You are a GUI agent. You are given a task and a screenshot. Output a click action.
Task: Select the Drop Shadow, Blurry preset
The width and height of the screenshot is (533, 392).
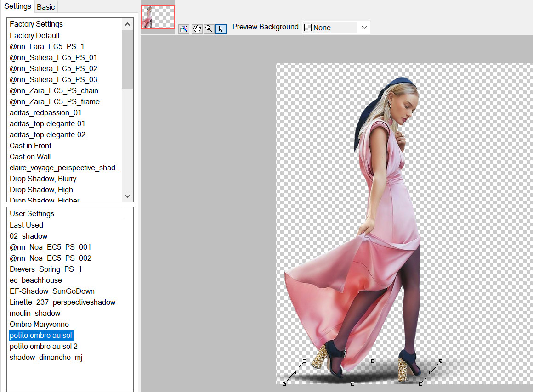click(43, 179)
